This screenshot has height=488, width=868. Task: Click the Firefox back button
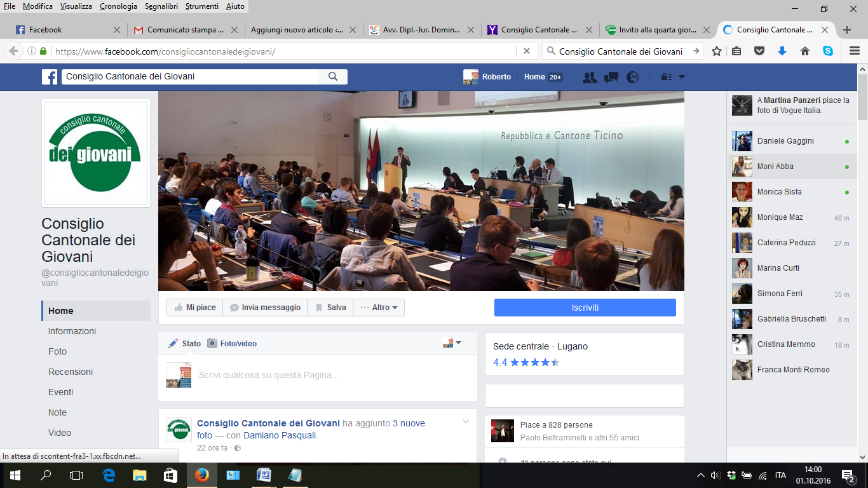[13, 51]
